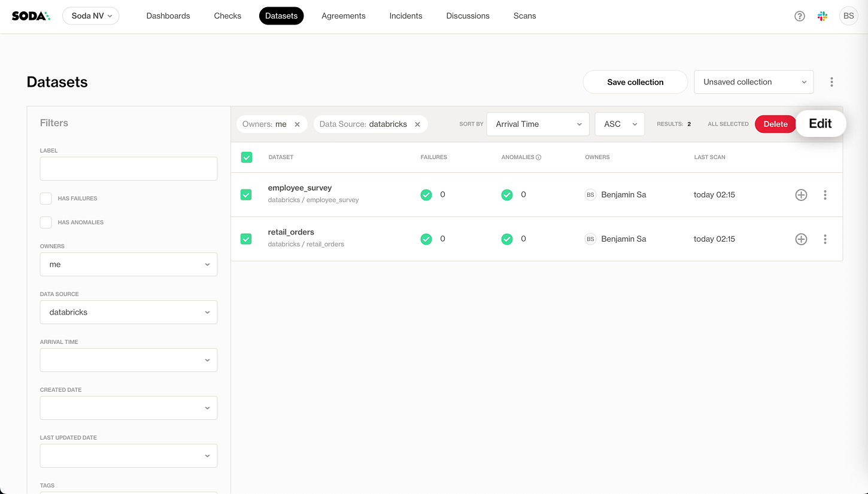Screen dimensions: 868x494
Task: Uncheck the employee_survey row checkbox
Action: coord(246,195)
